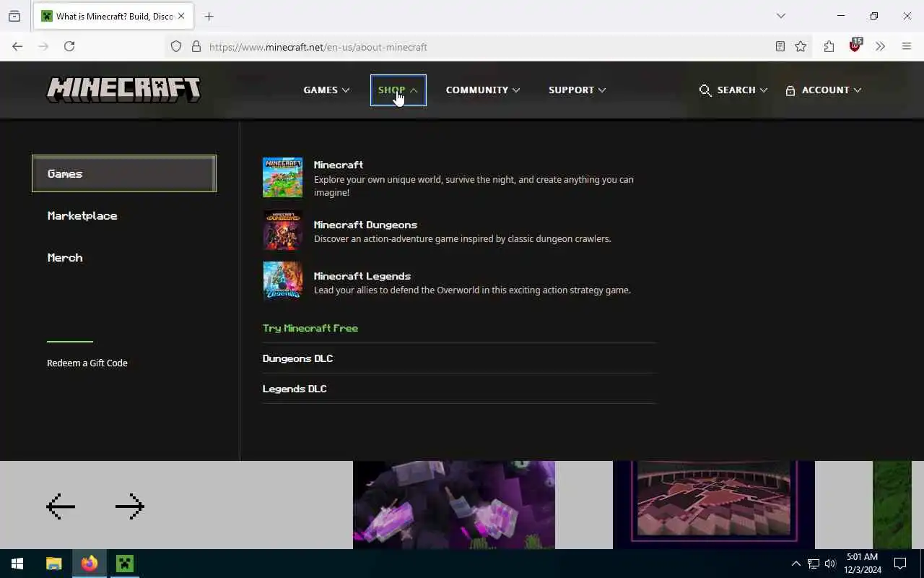Click the volume speaker tray icon
Viewport: 924px width, 578px height.
pos(830,564)
